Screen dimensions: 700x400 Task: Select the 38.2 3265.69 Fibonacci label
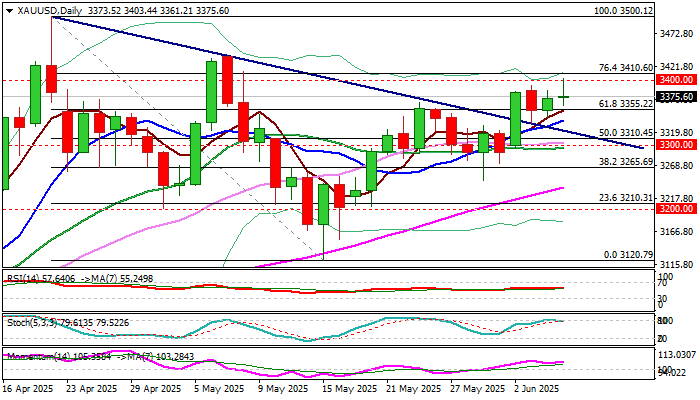(626, 162)
